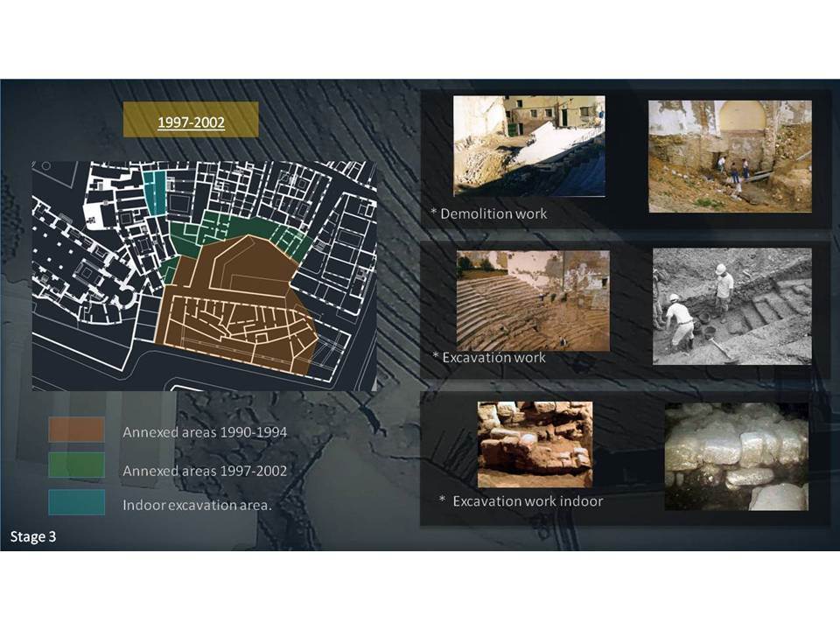Click the 'Stage 3' label
Screen dimensions: 840x630
33,536
